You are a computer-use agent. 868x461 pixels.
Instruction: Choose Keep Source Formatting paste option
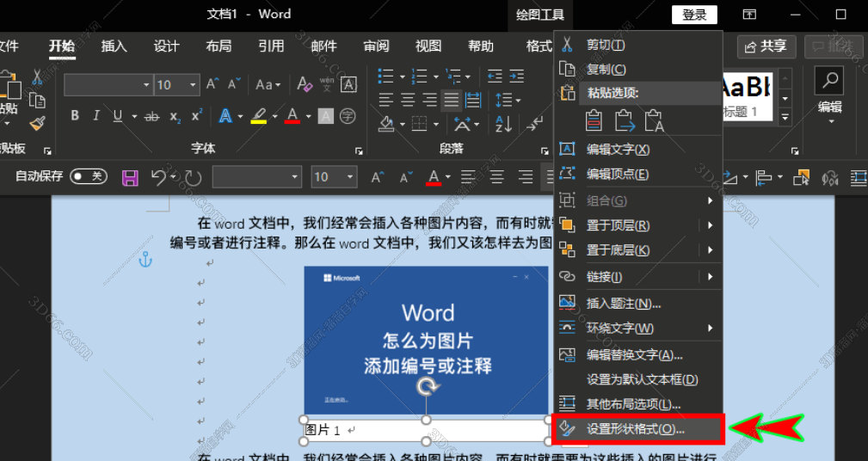[594, 120]
